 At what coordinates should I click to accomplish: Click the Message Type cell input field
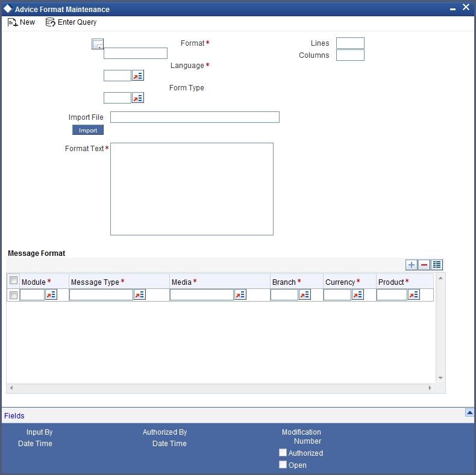pos(101,295)
